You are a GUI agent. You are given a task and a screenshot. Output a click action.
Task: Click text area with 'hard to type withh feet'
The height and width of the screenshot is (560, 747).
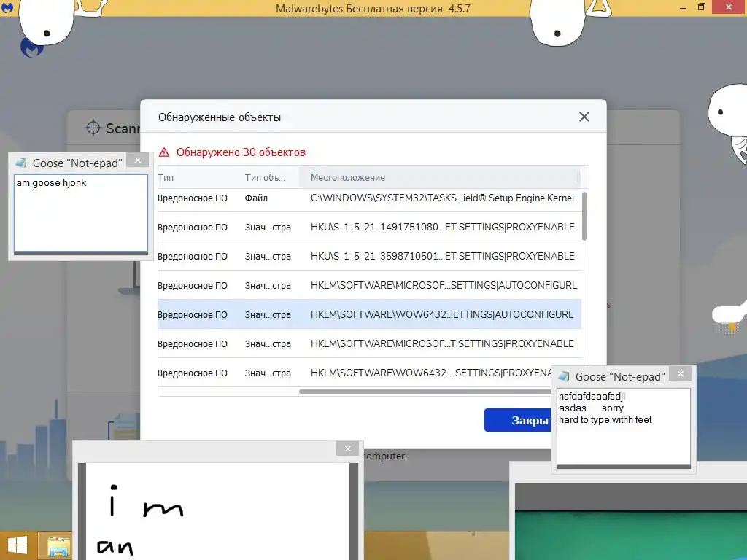(x=623, y=427)
